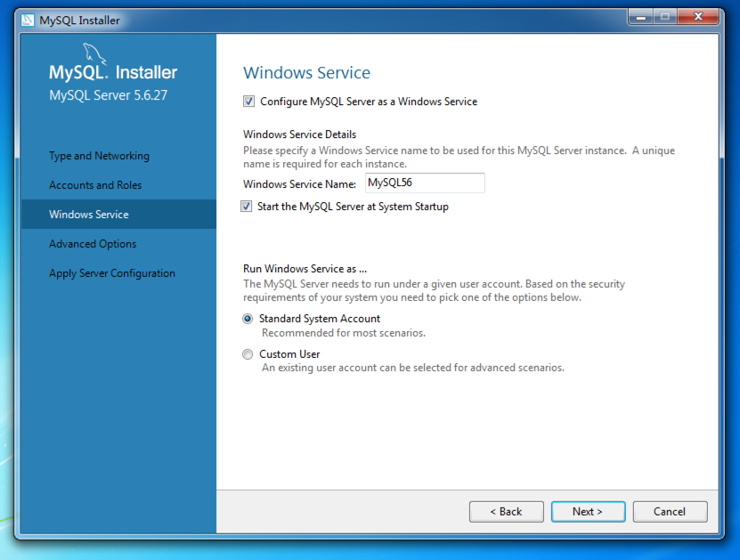
Task: Click the Windows Service Details label
Action: [300, 134]
